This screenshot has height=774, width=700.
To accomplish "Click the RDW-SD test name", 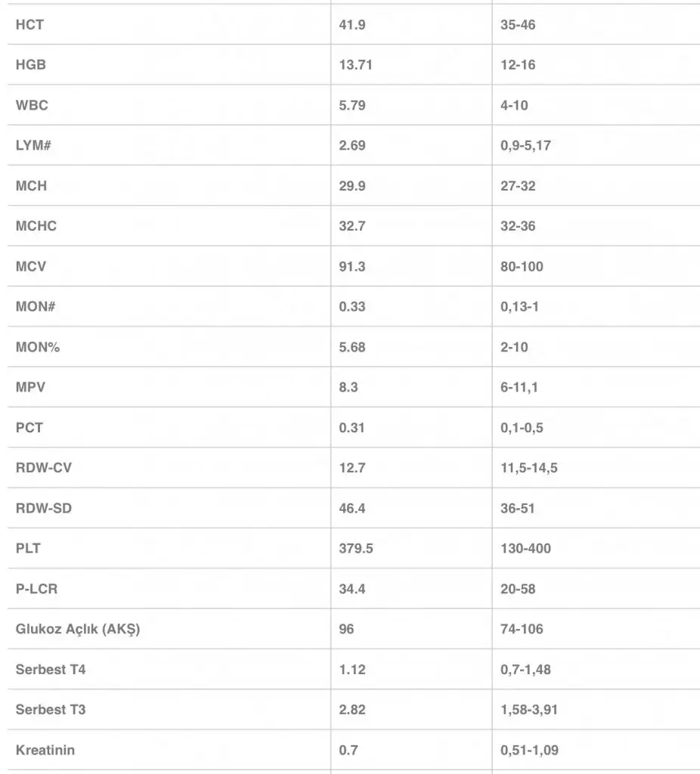I will [44, 508].
